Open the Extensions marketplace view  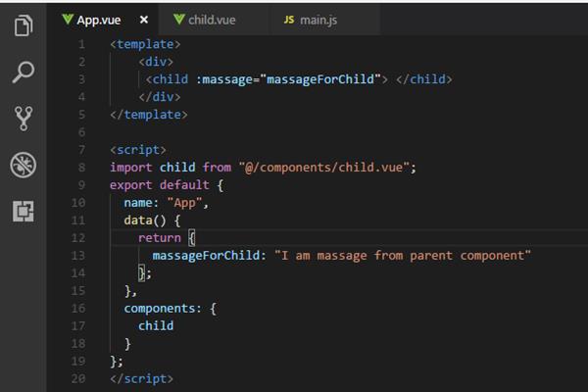coord(23,212)
